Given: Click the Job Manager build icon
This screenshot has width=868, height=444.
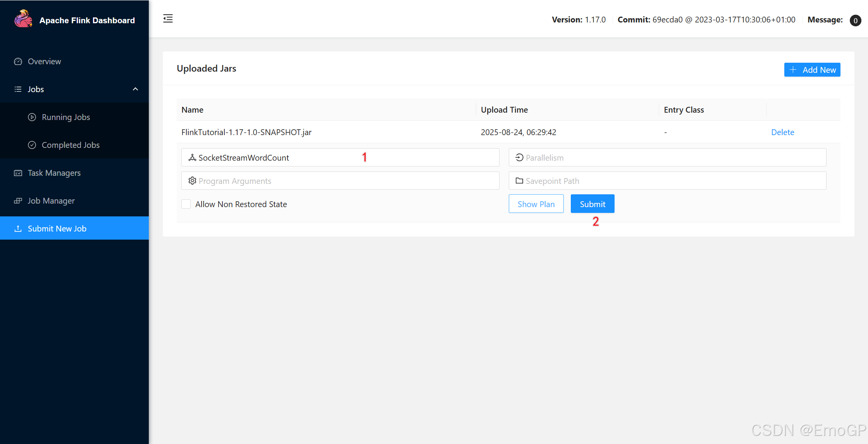Looking at the screenshot, I should (x=18, y=201).
